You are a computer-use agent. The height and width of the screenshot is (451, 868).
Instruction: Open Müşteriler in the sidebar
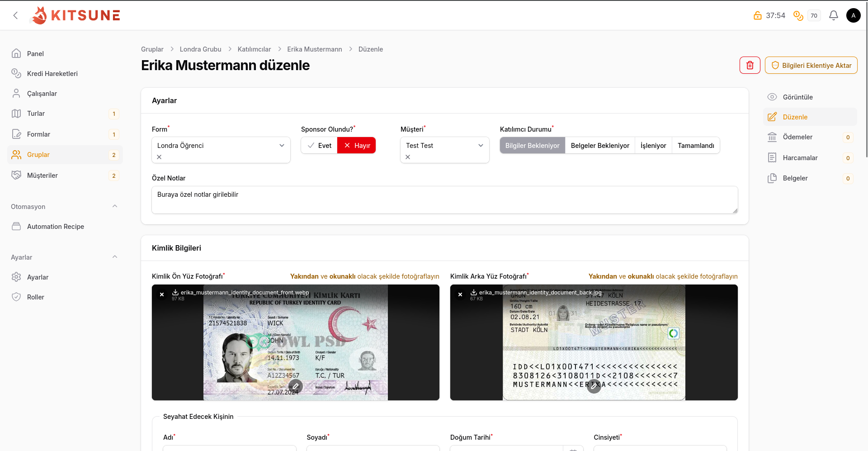[65, 175]
